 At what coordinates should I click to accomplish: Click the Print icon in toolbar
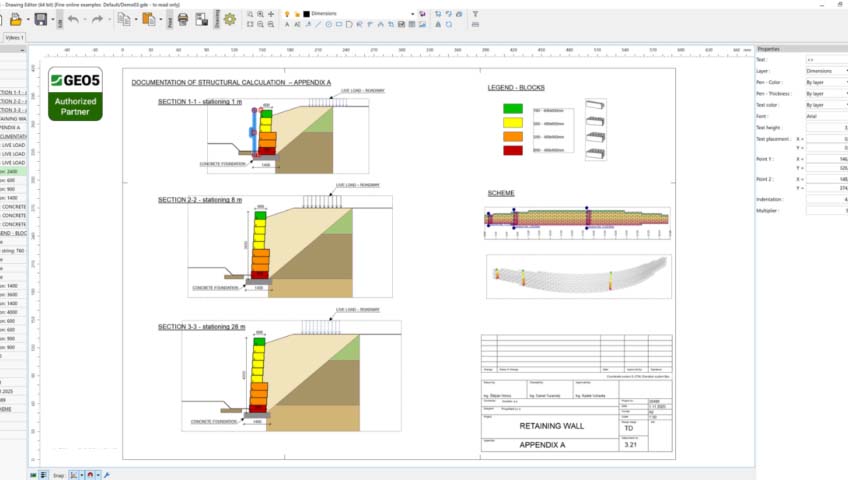pyautogui.click(x=184, y=19)
